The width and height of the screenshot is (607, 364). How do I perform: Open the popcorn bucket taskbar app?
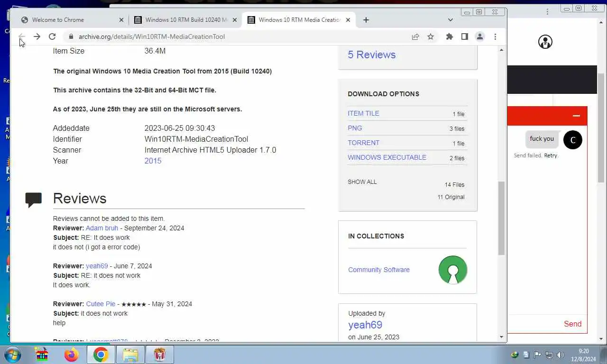[160, 355]
